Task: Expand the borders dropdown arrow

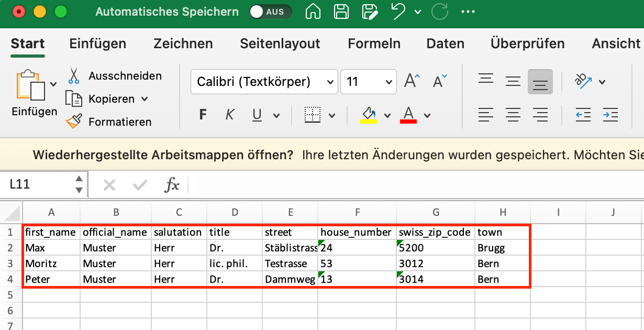Action: tap(332, 115)
